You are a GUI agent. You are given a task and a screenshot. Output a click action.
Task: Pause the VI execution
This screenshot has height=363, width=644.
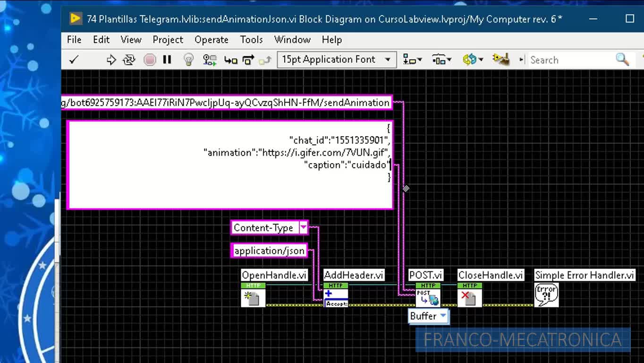point(167,60)
